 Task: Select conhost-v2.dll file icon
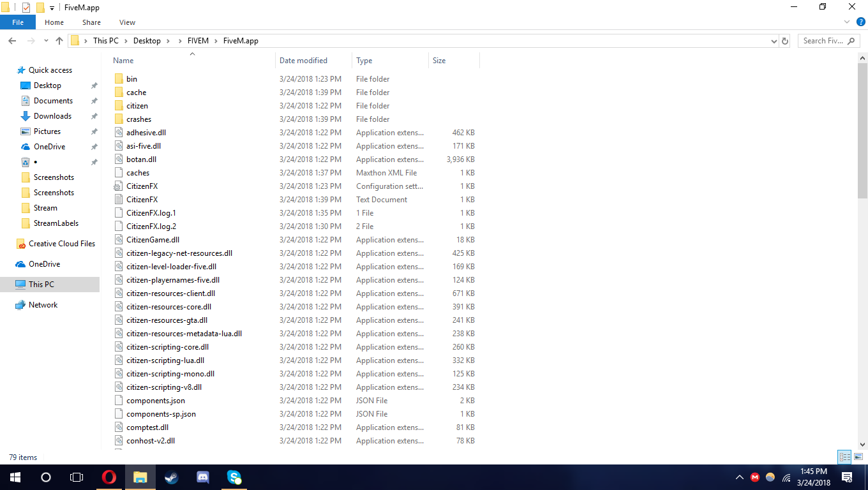click(118, 441)
